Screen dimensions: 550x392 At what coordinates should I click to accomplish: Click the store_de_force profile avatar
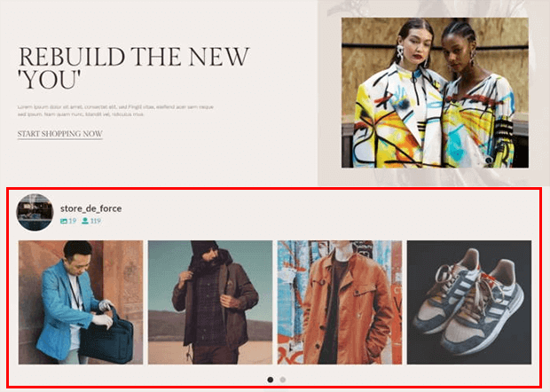coord(35,212)
